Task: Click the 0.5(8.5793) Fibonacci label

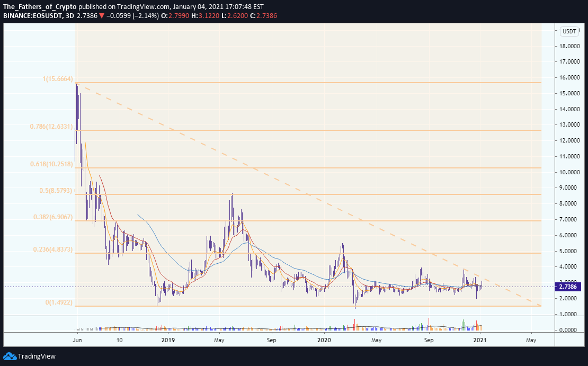Action: 56,191
